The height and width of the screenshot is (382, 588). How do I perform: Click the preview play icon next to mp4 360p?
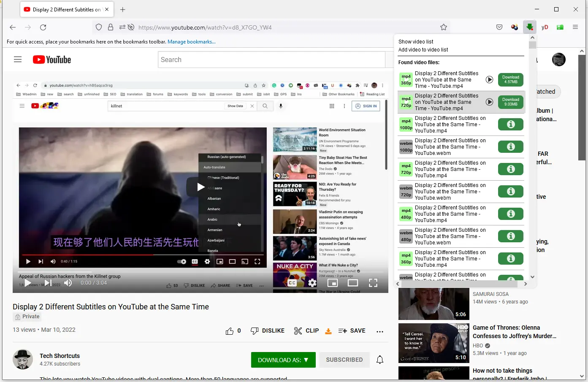tap(489, 79)
